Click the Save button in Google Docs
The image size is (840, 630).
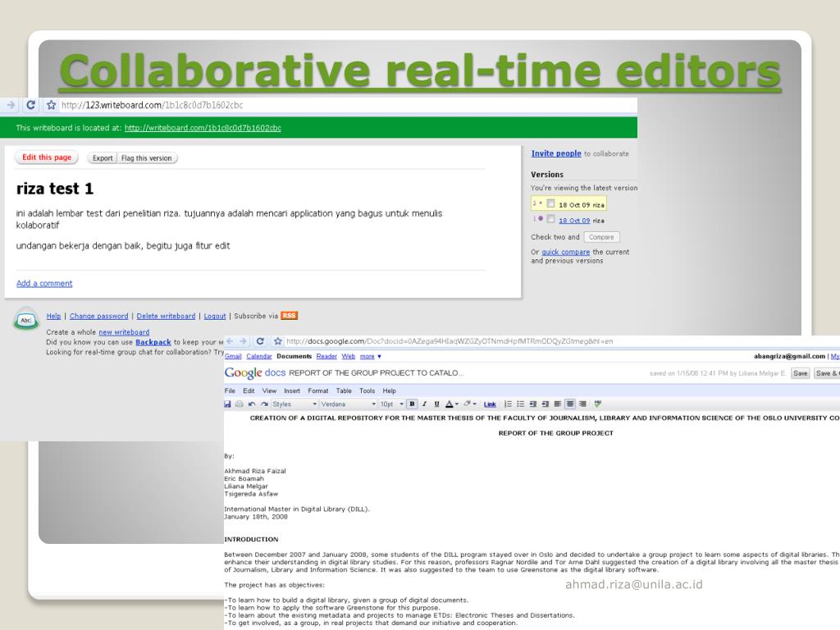pyautogui.click(x=801, y=373)
